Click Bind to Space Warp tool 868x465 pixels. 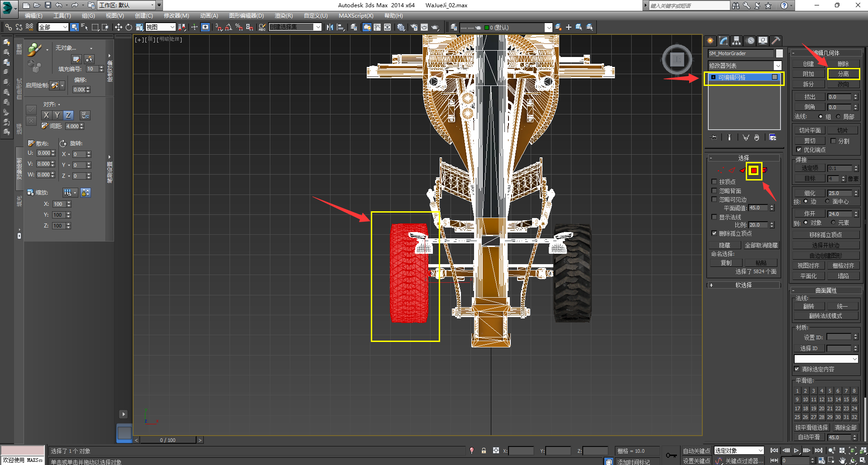coord(29,27)
